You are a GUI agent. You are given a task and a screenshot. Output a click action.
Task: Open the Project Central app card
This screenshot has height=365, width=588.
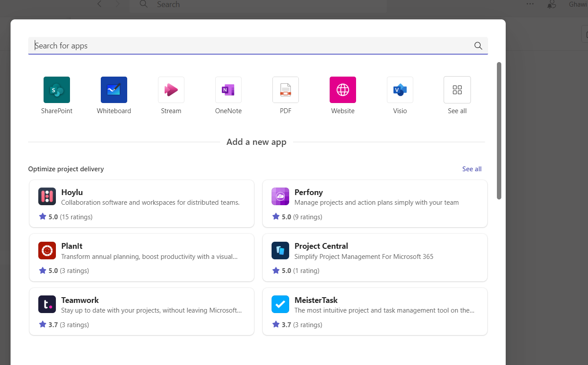(x=375, y=258)
